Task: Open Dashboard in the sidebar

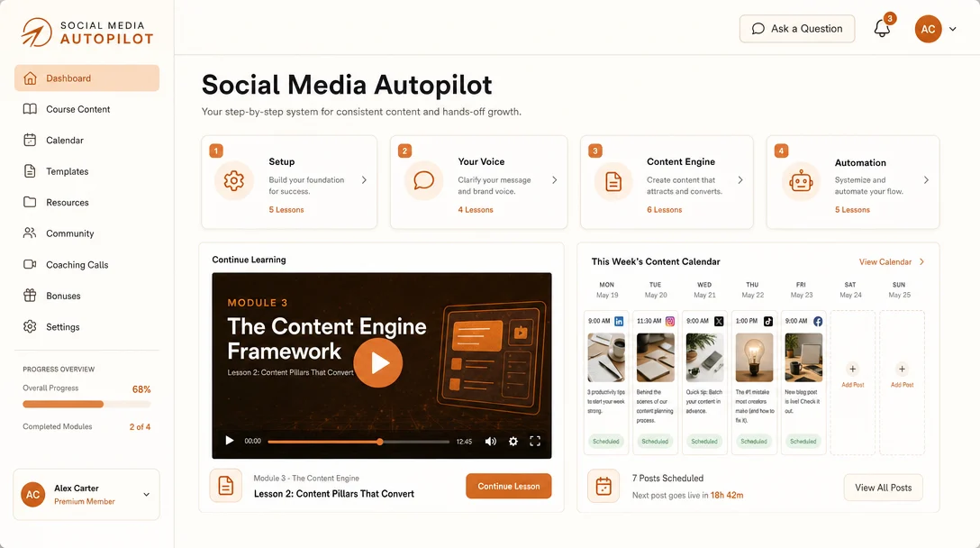Action: (x=86, y=78)
